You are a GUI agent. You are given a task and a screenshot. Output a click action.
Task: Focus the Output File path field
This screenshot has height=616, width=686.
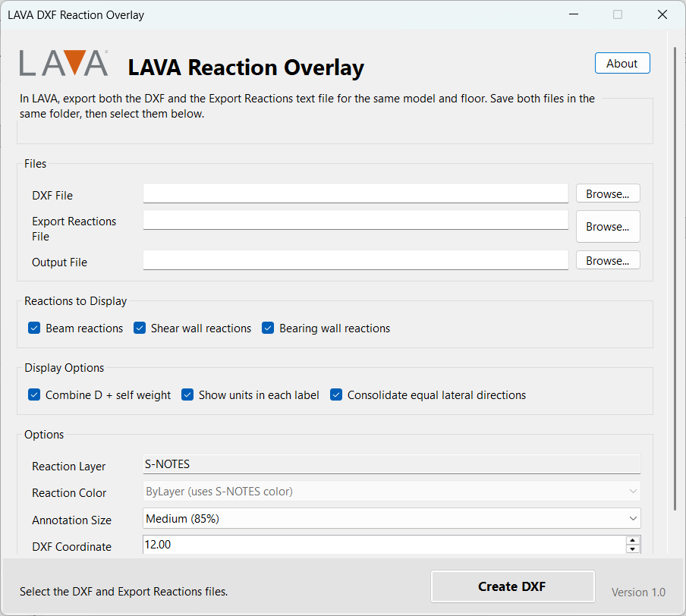[356, 260]
